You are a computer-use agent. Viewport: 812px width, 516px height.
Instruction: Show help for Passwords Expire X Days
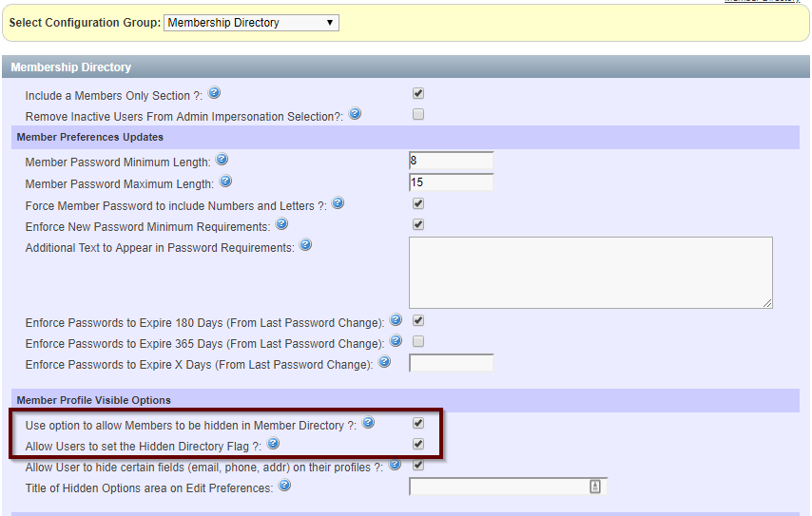(384, 362)
